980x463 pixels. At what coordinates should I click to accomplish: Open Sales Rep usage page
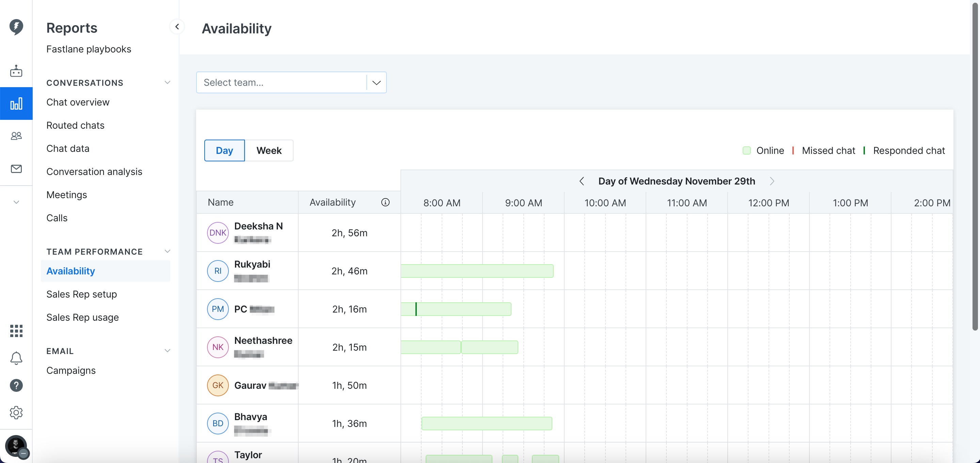click(82, 318)
